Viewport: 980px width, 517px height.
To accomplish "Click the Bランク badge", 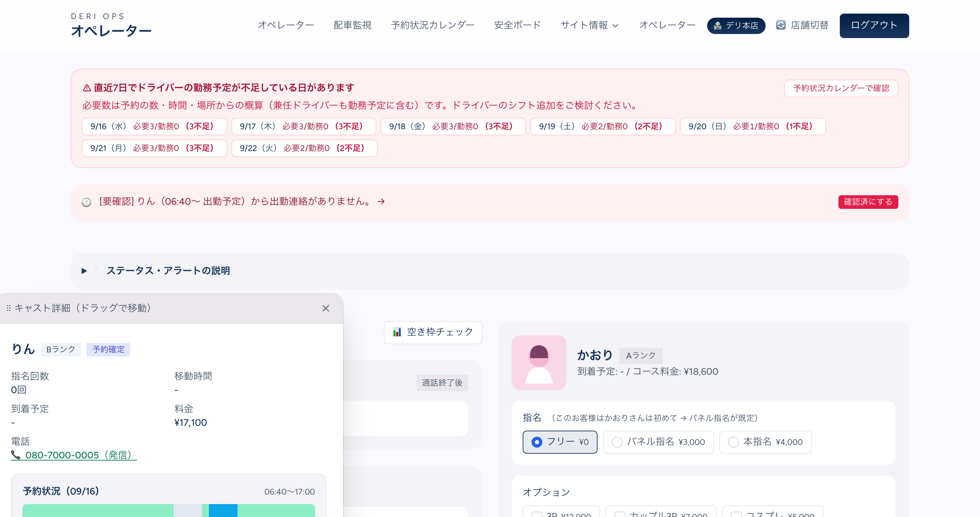I will pos(61,349).
